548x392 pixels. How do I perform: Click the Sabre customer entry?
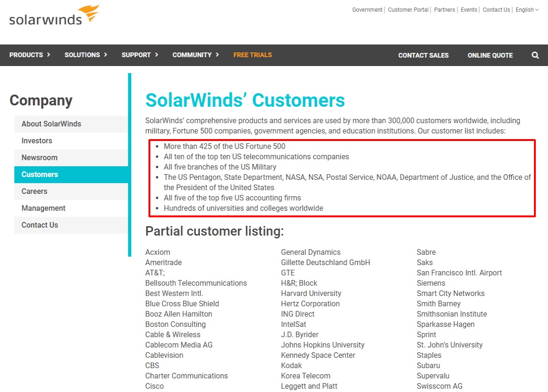click(x=426, y=252)
